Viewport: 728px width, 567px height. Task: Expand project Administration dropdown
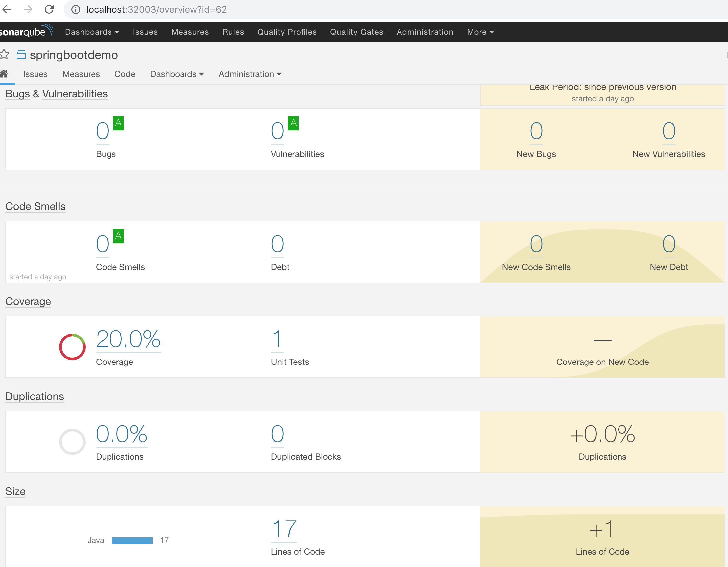coord(250,74)
